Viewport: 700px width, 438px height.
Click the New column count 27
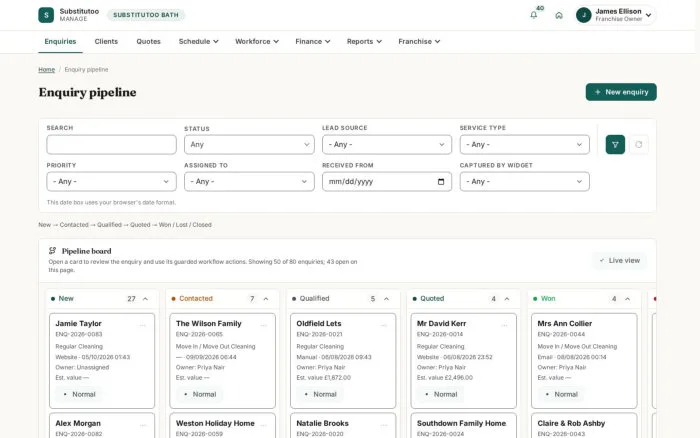(x=131, y=299)
